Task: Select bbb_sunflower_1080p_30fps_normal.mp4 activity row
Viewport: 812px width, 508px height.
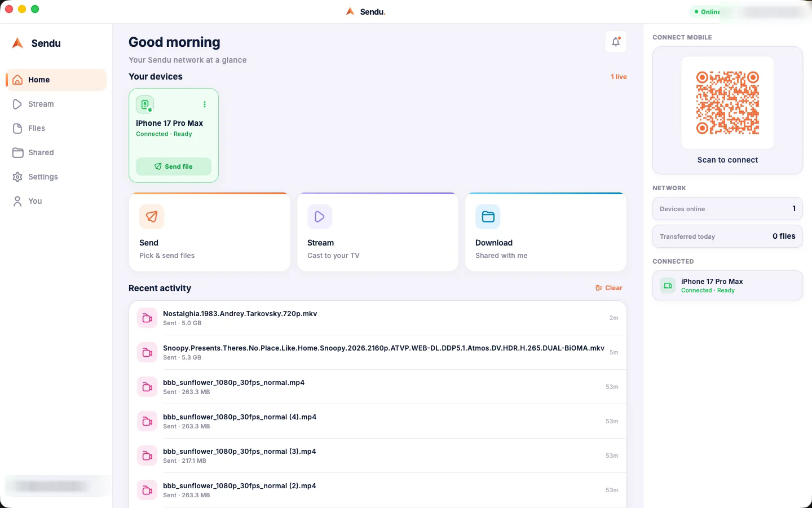Action: (x=378, y=387)
